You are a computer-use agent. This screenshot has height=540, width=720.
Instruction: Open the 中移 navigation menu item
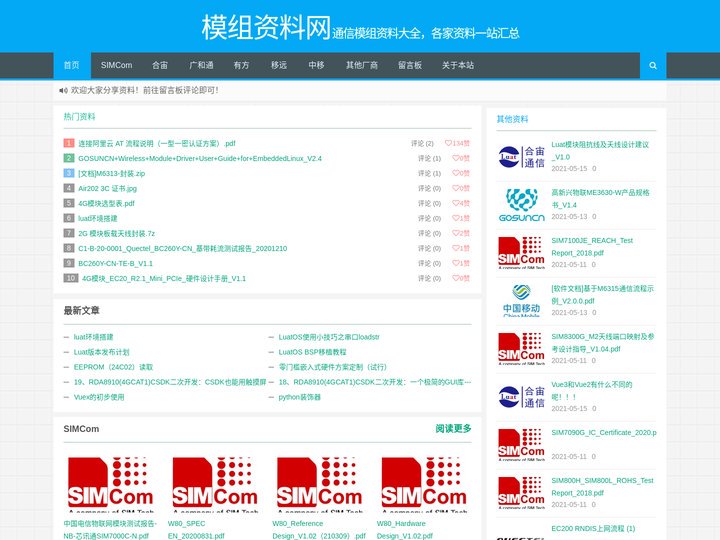point(317,66)
